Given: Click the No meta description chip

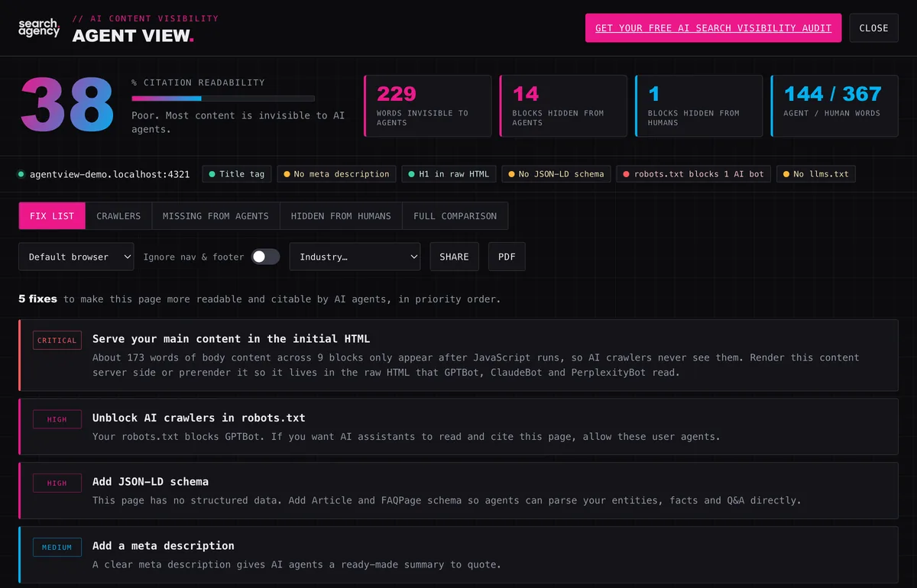Looking at the screenshot, I should [336, 174].
